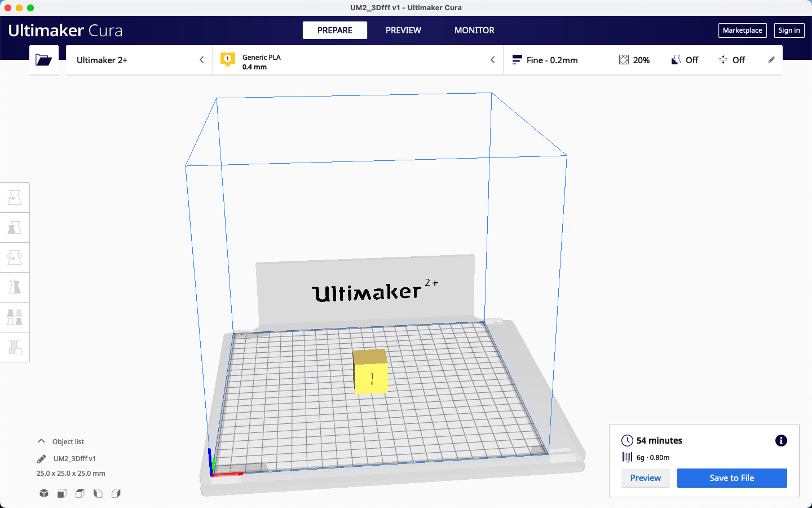Expand the Ultimaker 2+ printer selector
Screen dimensions: 812x508
click(139, 60)
